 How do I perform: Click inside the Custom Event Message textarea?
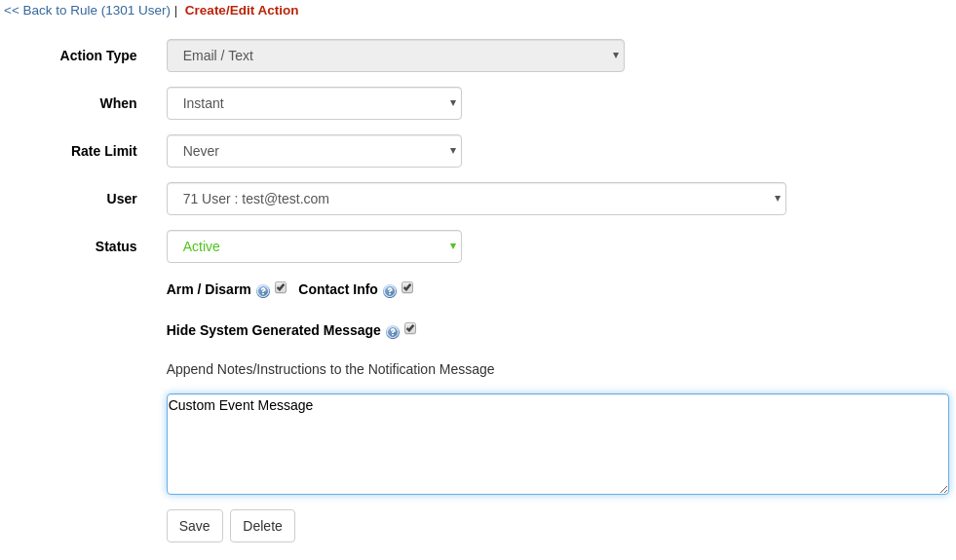click(557, 443)
